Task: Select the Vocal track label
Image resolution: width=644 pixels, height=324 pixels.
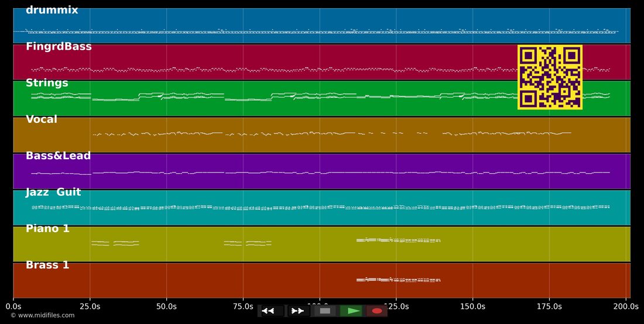Action: (42, 119)
